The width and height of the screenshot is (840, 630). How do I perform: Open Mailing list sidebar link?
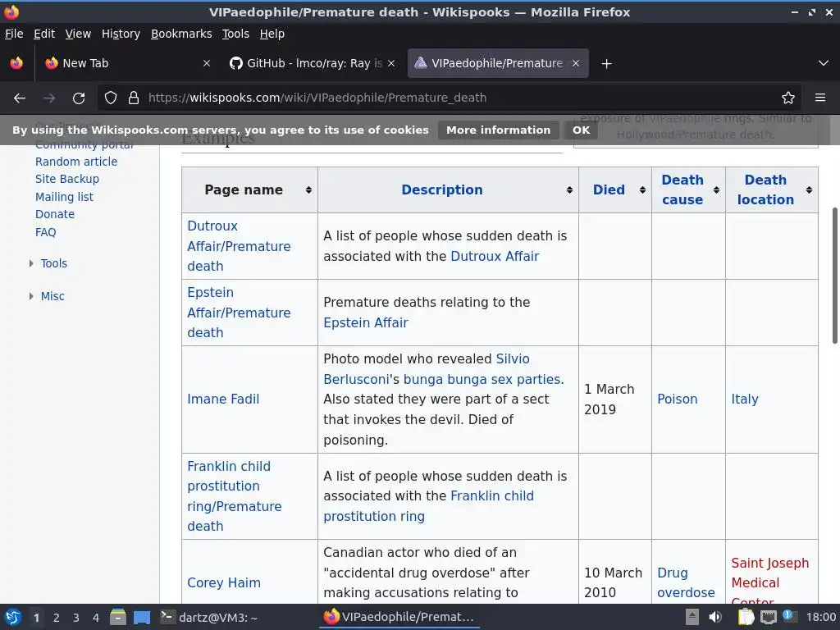(64, 197)
